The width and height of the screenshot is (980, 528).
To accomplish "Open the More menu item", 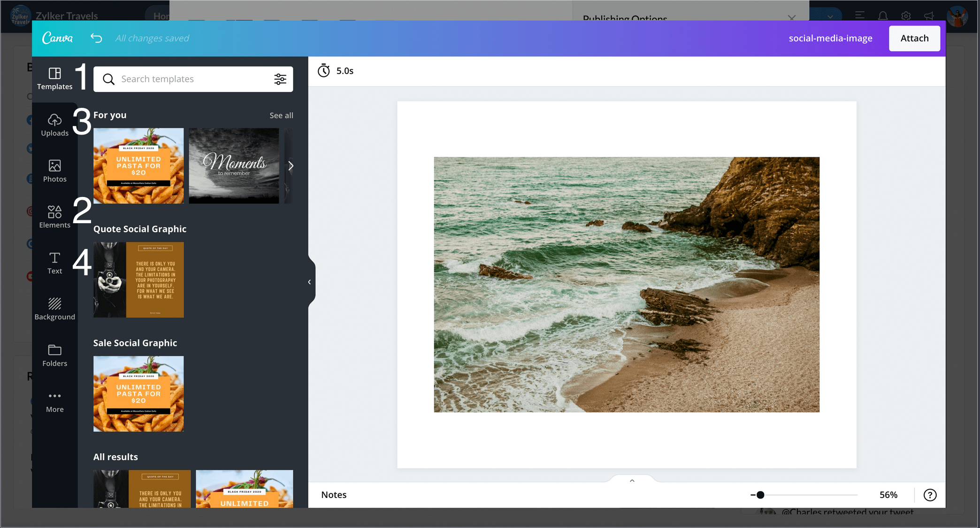I will [x=54, y=401].
